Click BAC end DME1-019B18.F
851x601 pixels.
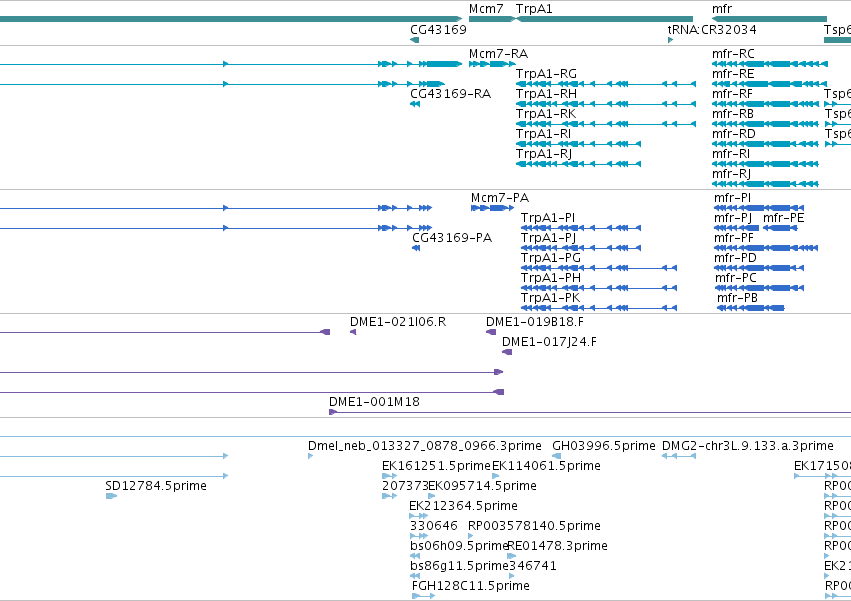click(x=535, y=322)
